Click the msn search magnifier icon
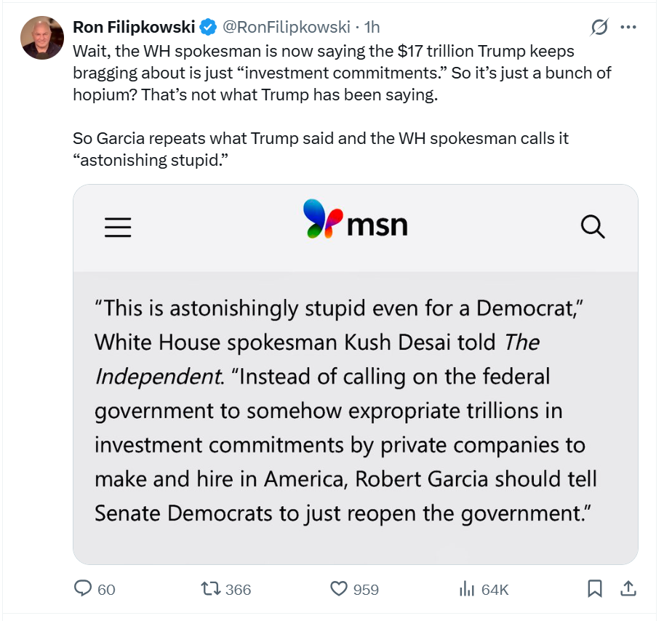Image resolution: width=672 pixels, height=621 pixels. [x=593, y=228]
